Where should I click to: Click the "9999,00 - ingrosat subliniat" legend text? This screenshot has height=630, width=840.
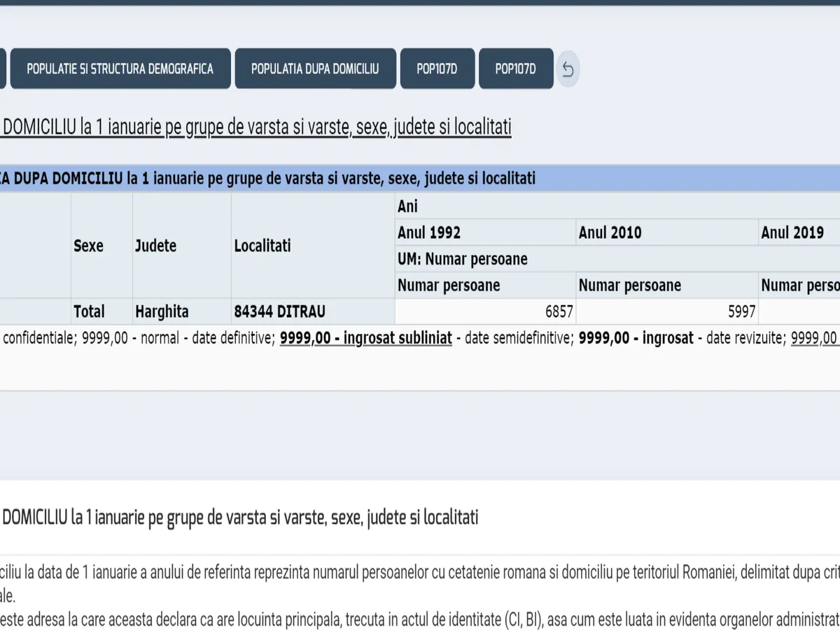365,339
